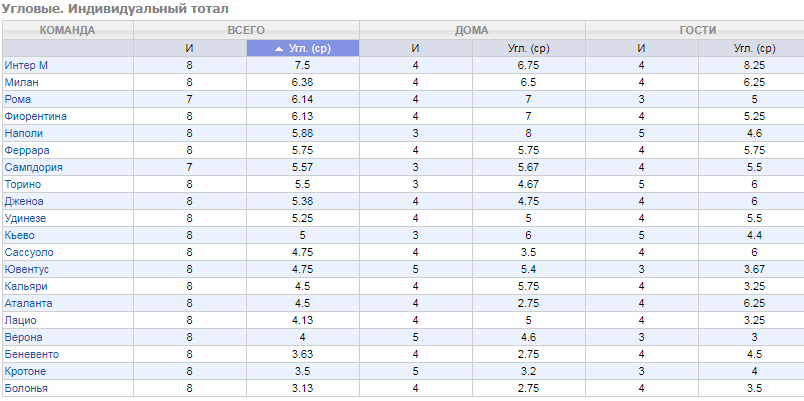Image resolution: width=804 pixels, height=401 pixels.
Task: Click the ДОМА group header
Action: pyautogui.click(x=472, y=30)
